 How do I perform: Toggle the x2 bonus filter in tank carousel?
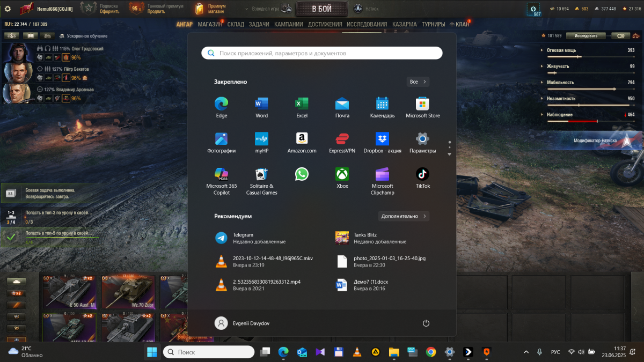17,293
